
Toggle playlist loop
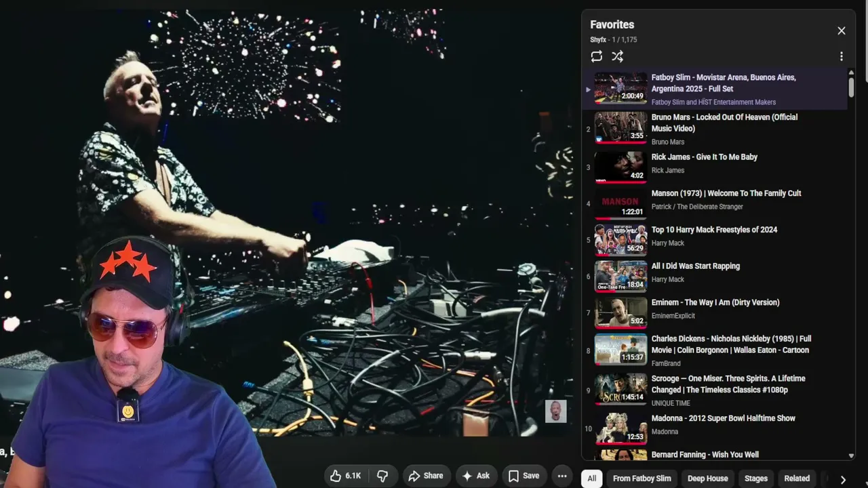click(597, 56)
